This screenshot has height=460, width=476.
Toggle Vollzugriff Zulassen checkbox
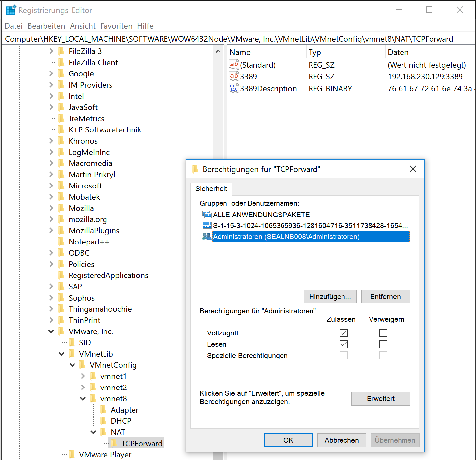(x=343, y=333)
